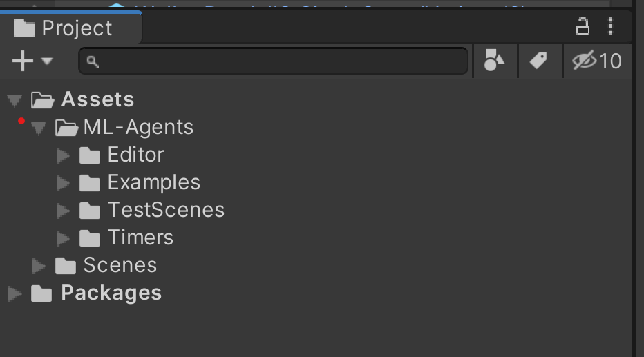644x357 pixels.
Task: Click inside the project search field
Action: [273, 61]
